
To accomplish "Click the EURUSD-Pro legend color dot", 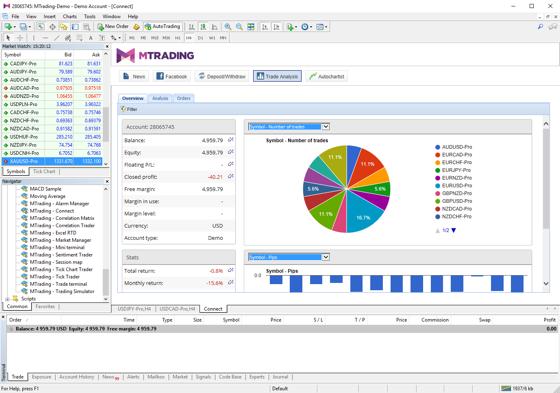I will coord(438,185).
